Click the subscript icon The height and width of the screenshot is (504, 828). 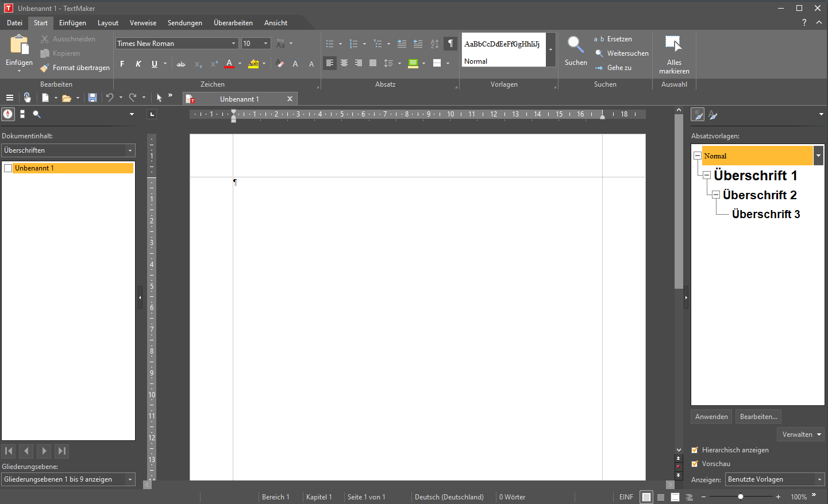(x=198, y=64)
